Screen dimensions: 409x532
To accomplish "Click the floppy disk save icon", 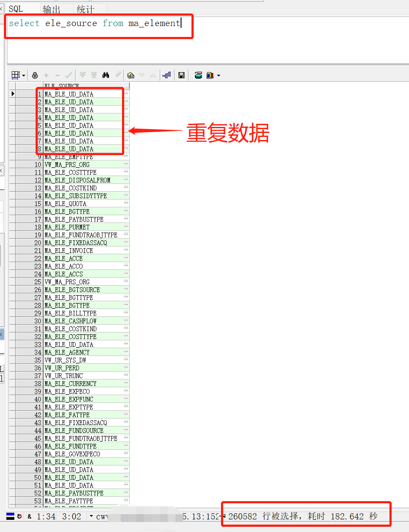I will pos(181,76).
